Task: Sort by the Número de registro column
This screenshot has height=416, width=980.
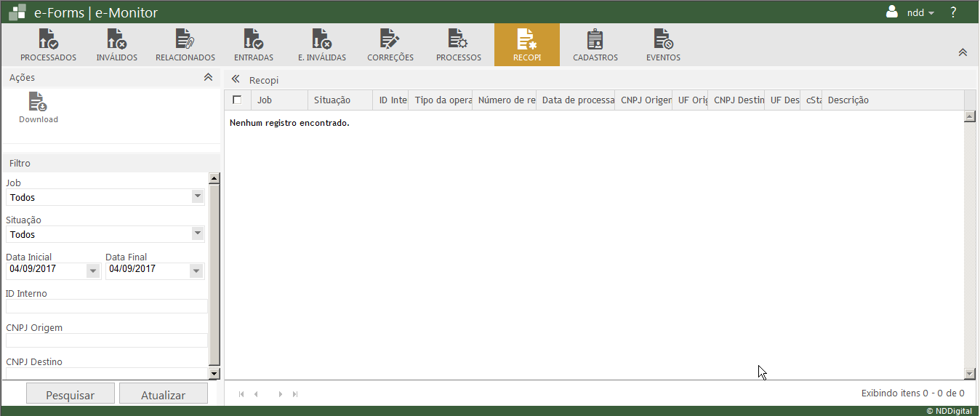Action: [505, 100]
